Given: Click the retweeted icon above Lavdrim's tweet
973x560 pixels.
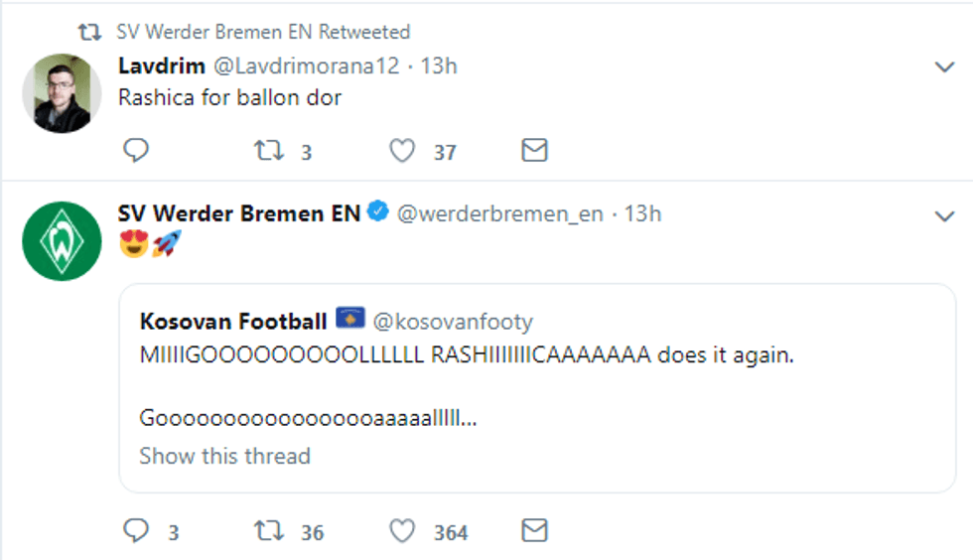Looking at the screenshot, I should (x=90, y=32).
